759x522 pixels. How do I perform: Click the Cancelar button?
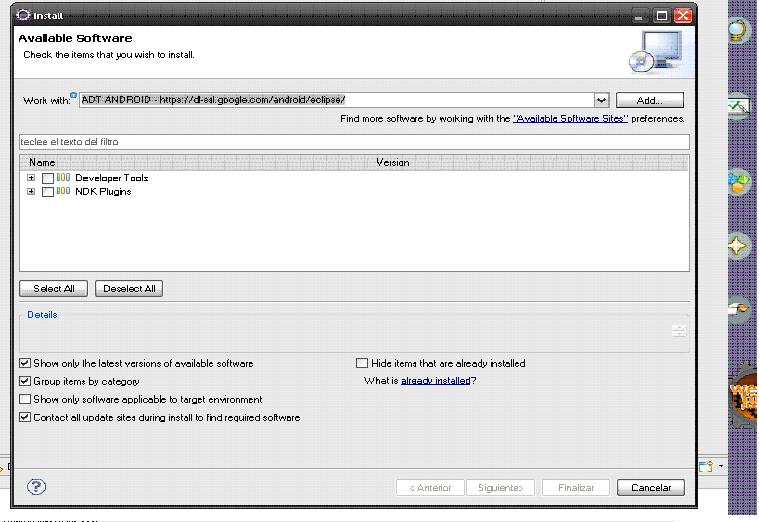point(651,488)
